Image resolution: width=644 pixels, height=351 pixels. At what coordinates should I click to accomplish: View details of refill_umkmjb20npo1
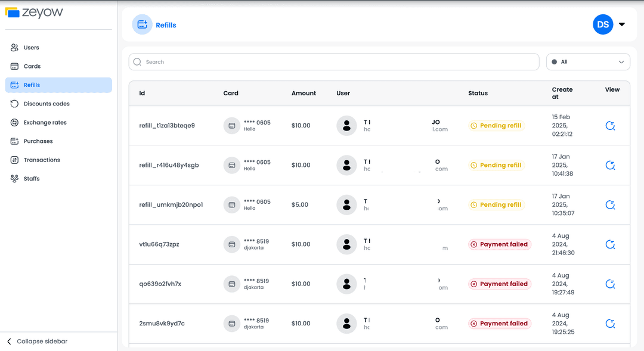(610, 205)
